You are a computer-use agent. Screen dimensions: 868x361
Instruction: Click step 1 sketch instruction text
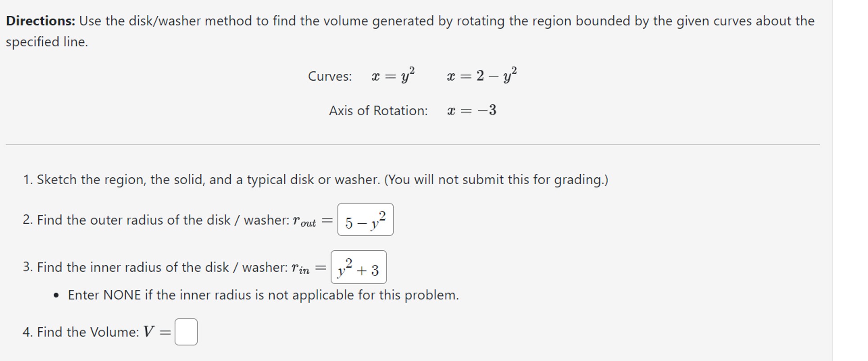pos(315,179)
